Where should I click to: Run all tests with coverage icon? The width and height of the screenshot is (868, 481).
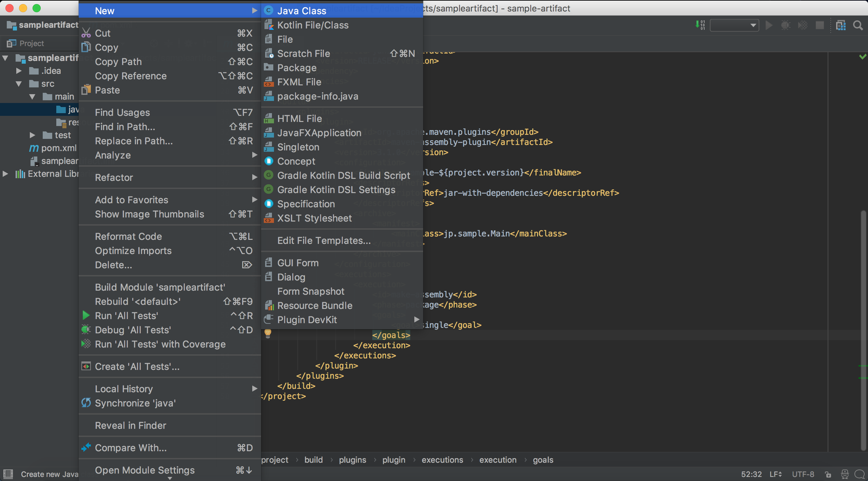[x=803, y=25]
